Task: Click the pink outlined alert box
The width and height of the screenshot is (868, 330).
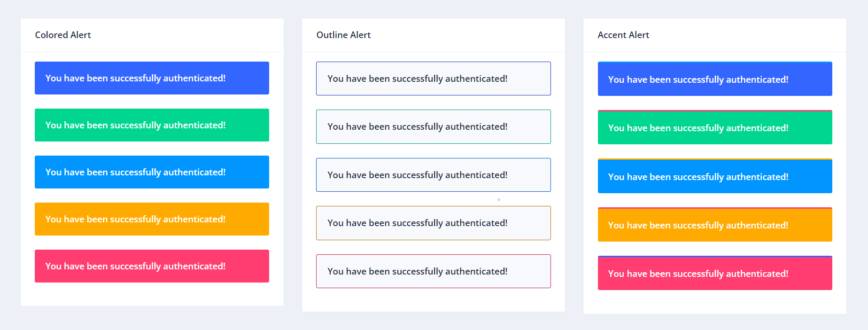Action: click(433, 271)
